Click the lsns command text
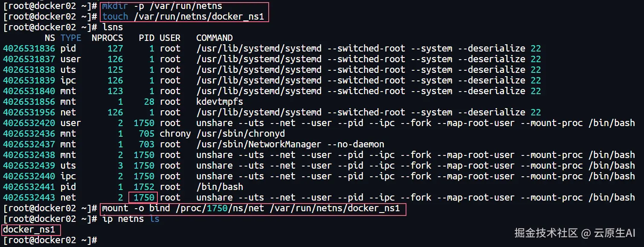 [113, 27]
